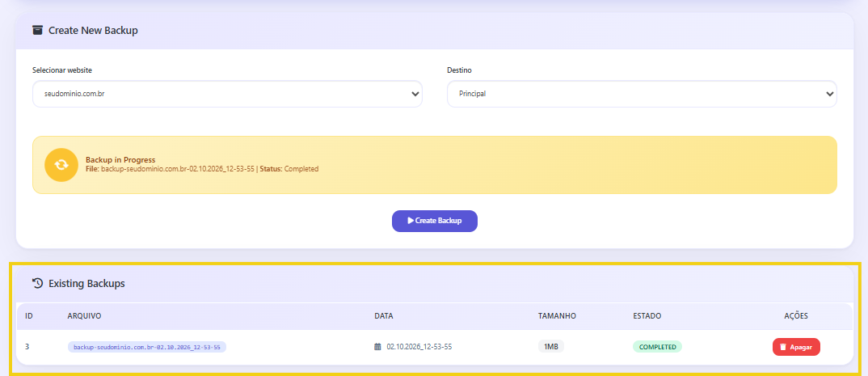
Task: Click the circular sync icon in the progress banner
Action: [x=61, y=165]
